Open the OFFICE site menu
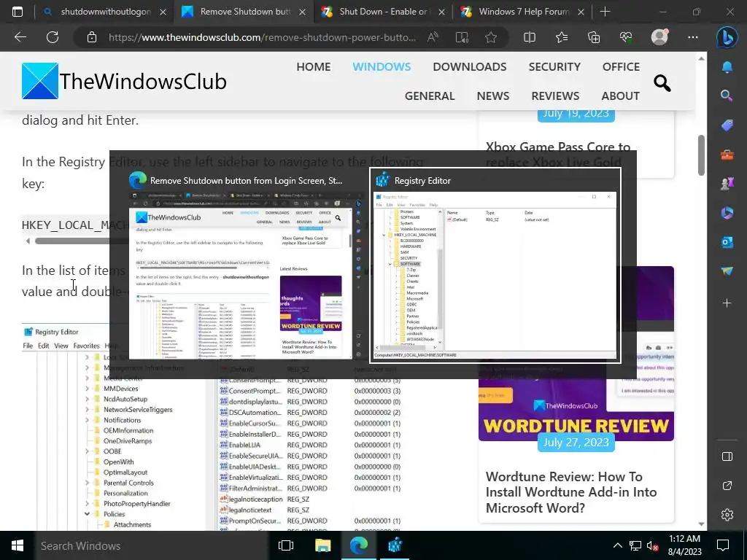747x560 pixels. [621, 66]
